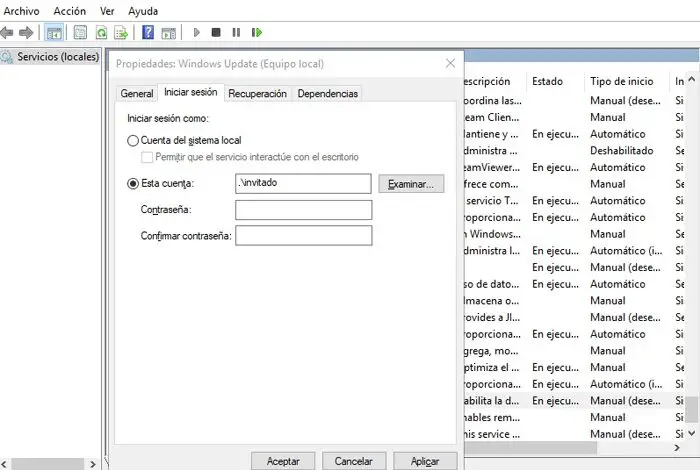This screenshot has width=700, height=470.
Task: Check Permitir que el servicio interactúe con el escritorio
Action: point(146,157)
